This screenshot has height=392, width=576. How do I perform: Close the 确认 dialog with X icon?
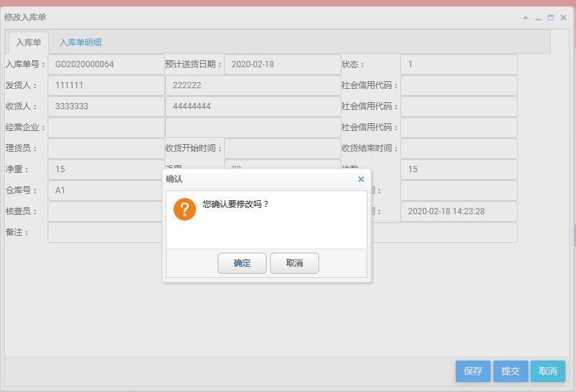point(361,179)
